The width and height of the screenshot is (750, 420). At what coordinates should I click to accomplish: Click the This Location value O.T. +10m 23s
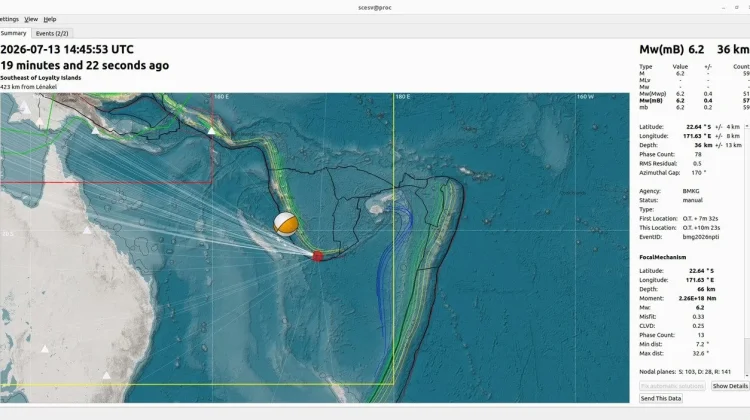[701, 228]
